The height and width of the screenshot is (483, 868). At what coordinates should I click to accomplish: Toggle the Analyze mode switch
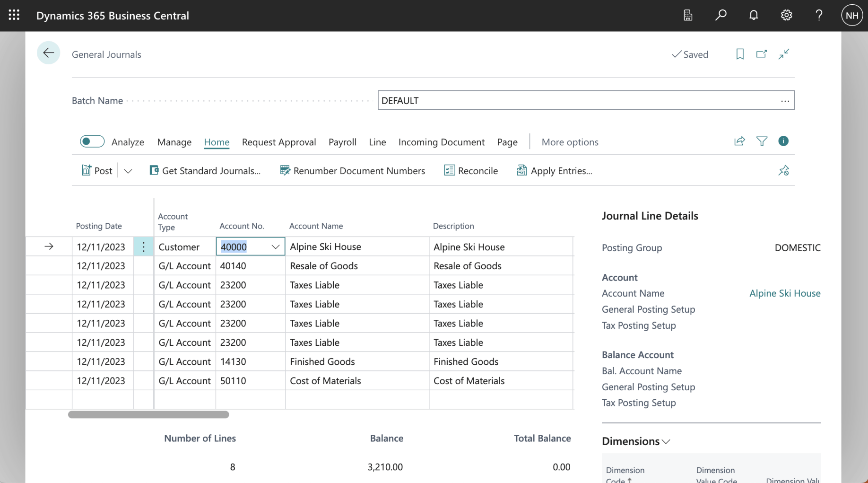tap(92, 141)
